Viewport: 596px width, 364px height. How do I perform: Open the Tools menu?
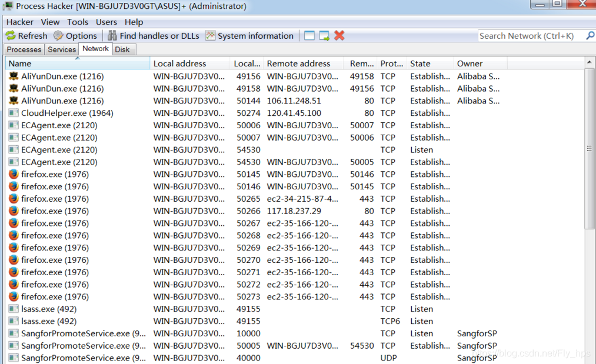[78, 22]
